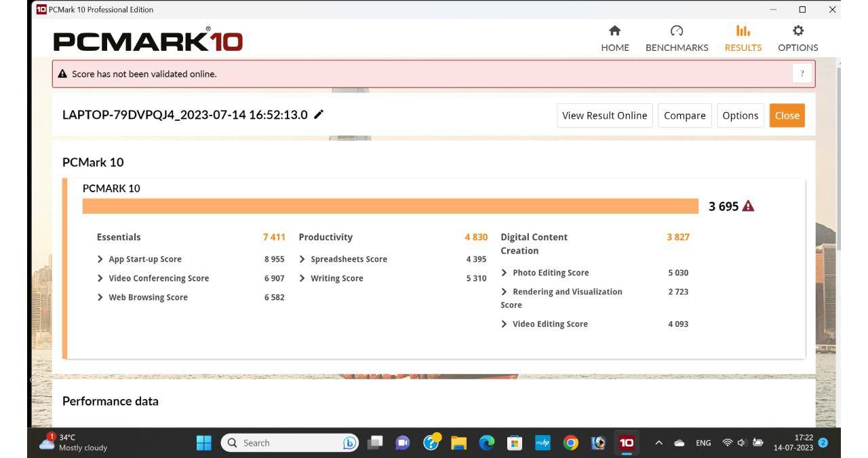Click the pencil icon to rename result
This screenshot has width=868, height=458.
click(x=319, y=115)
